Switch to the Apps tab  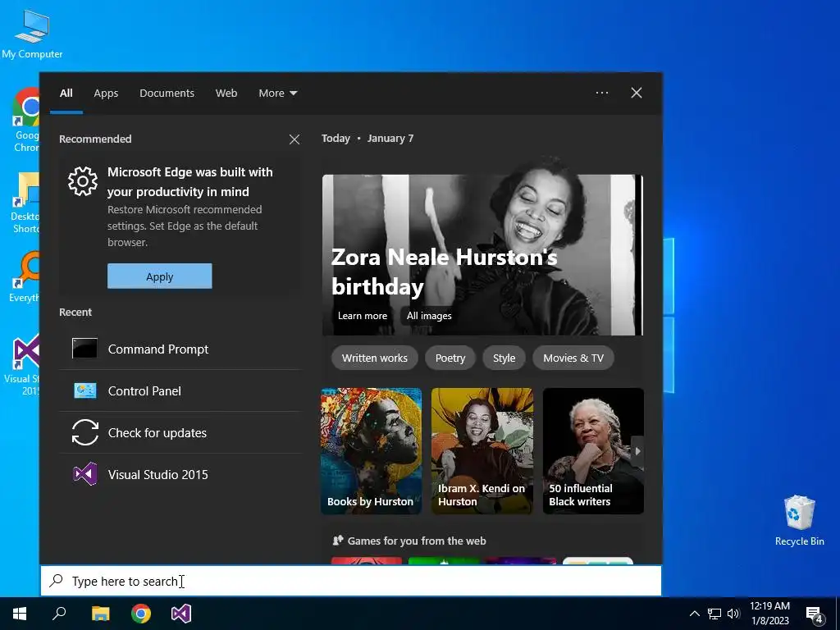click(106, 94)
